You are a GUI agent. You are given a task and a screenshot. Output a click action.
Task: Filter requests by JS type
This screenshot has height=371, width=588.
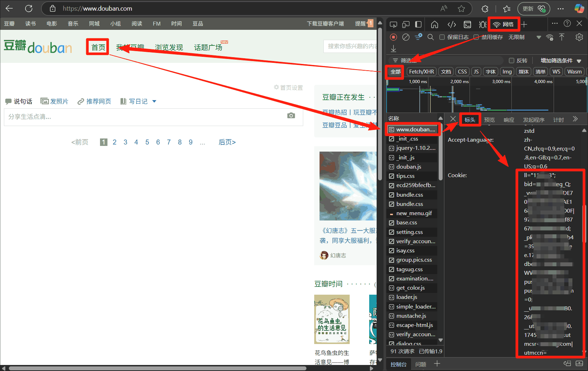point(476,72)
